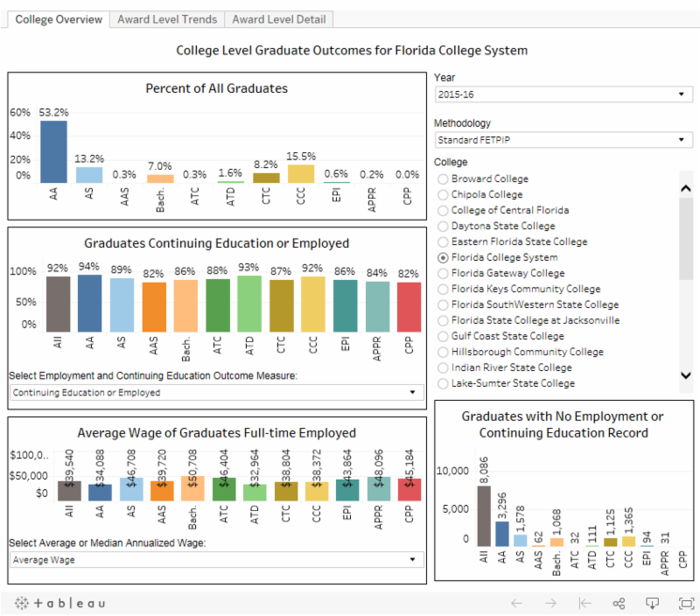Click the blue AA bar showing 53.2%
The width and height of the screenshot is (700, 616).
(53, 151)
